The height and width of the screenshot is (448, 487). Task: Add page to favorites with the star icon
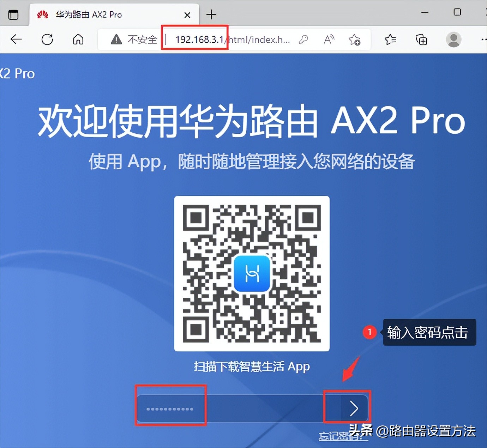[x=355, y=40]
